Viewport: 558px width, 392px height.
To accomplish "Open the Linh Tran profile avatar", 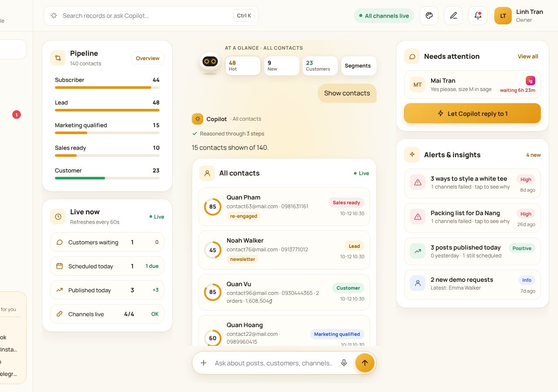I will coord(503,16).
